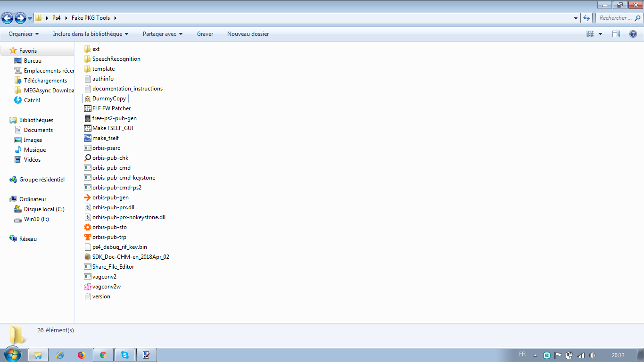Select the make_fself Ps4 Tools icon
Screen dimensions: 644x362
click(x=87, y=138)
